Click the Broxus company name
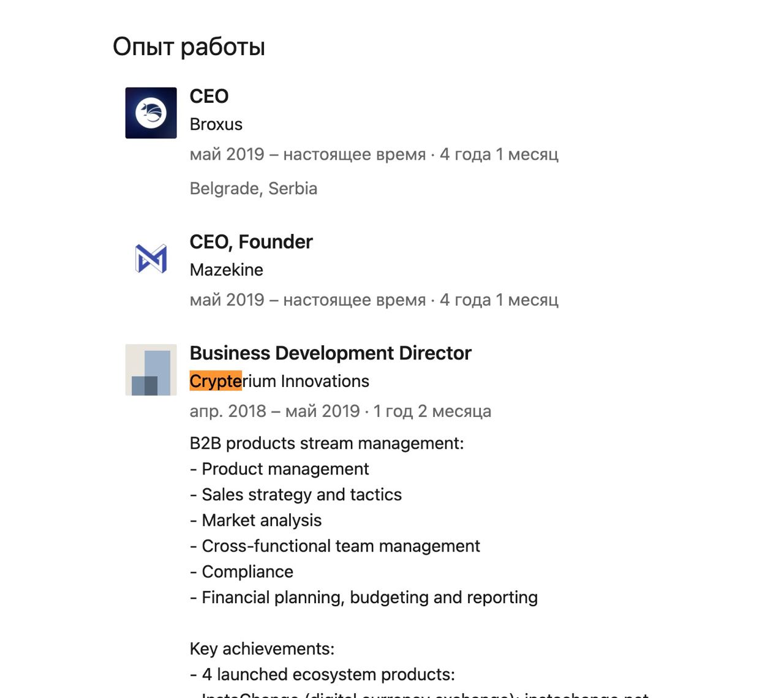The image size is (784, 698). (216, 124)
